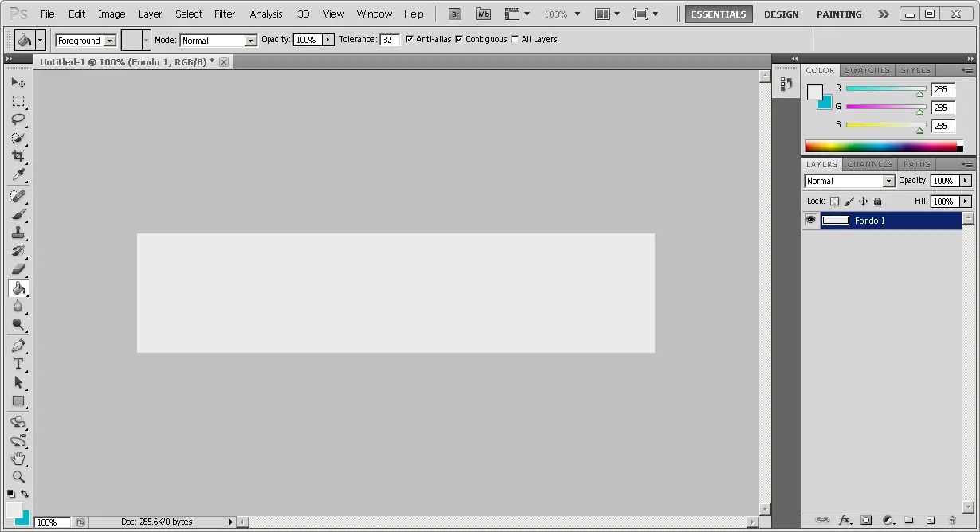Open the Filter menu
The height and width of the screenshot is (532, 980).
[224, 14]
